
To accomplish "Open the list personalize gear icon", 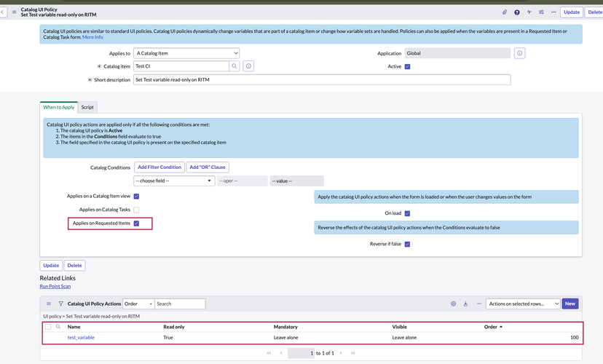I will (x=453, y=304).
